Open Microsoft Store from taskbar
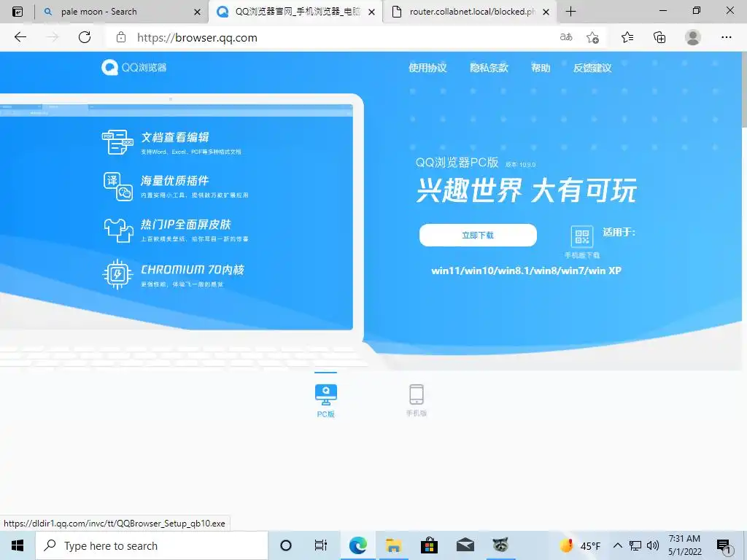Viewport: 747px width, 560px height. 429,545
